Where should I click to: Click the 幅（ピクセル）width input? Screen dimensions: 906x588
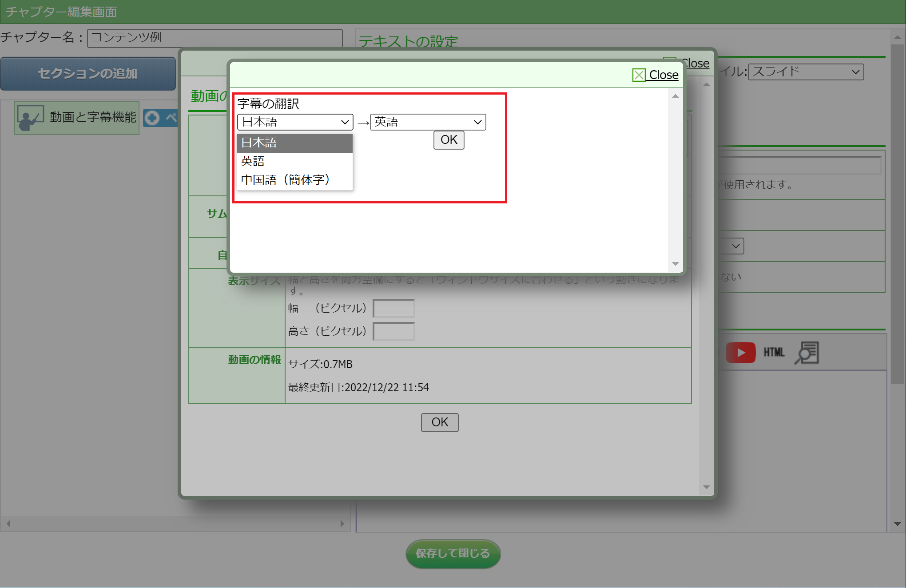(393, 308)
